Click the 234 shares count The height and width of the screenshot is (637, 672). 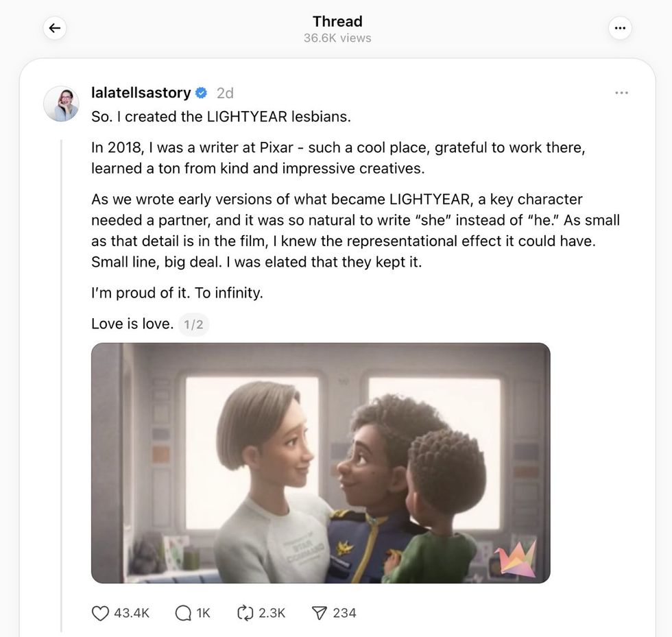pos(344,613)
